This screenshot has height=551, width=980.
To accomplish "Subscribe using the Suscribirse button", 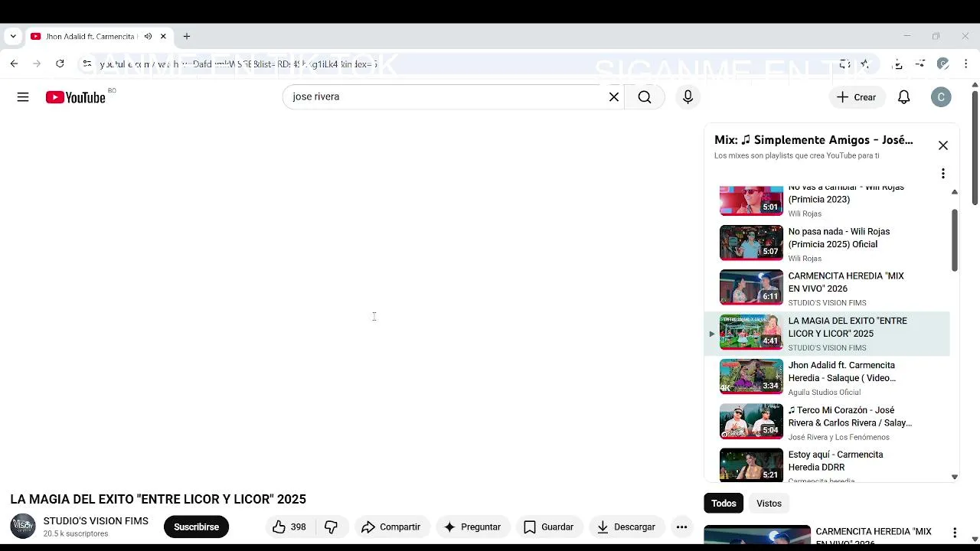I will (196, 527).
